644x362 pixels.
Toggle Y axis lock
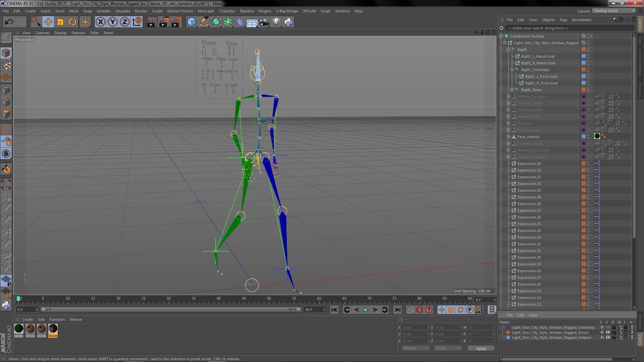click(113, 22)
